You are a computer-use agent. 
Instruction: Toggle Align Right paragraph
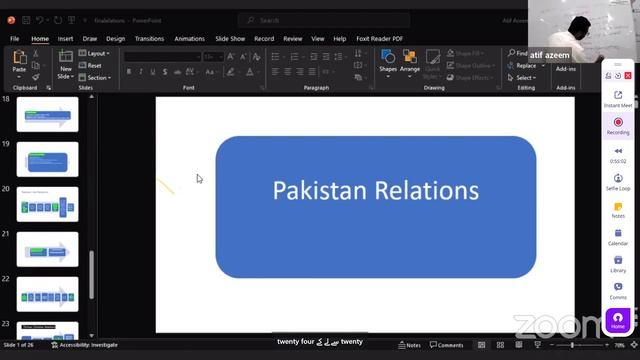coord(300,72)
